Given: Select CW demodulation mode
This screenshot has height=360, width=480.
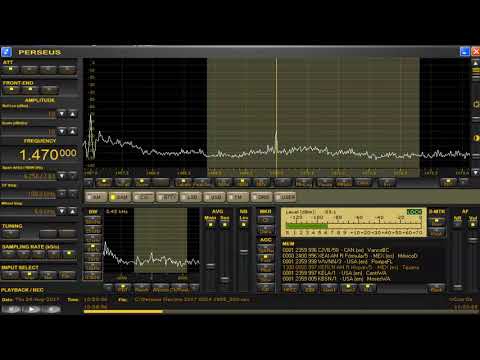Looking at the screenshot, I should [x=143, y=197].
